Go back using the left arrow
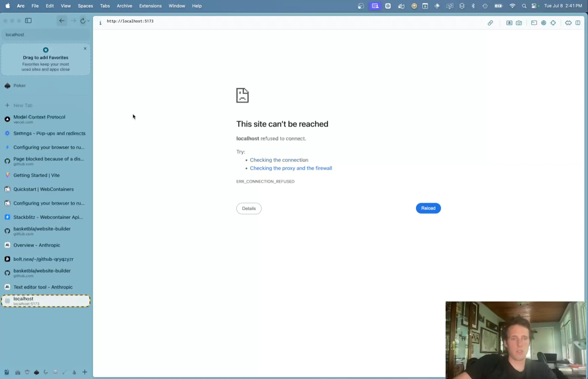Viewport: 588px width, 379px height. pyautogui.click(x=62, y=21)
